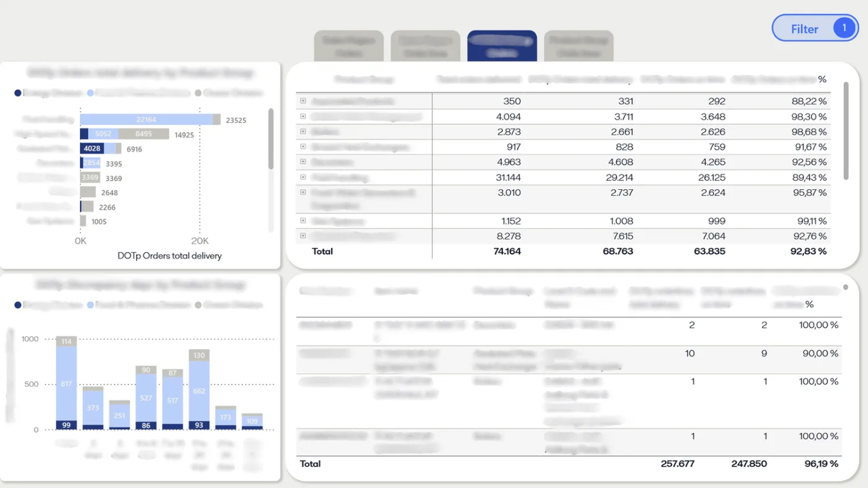
Task: Select the bar segment labeled 2854
Action: point(92,163)
